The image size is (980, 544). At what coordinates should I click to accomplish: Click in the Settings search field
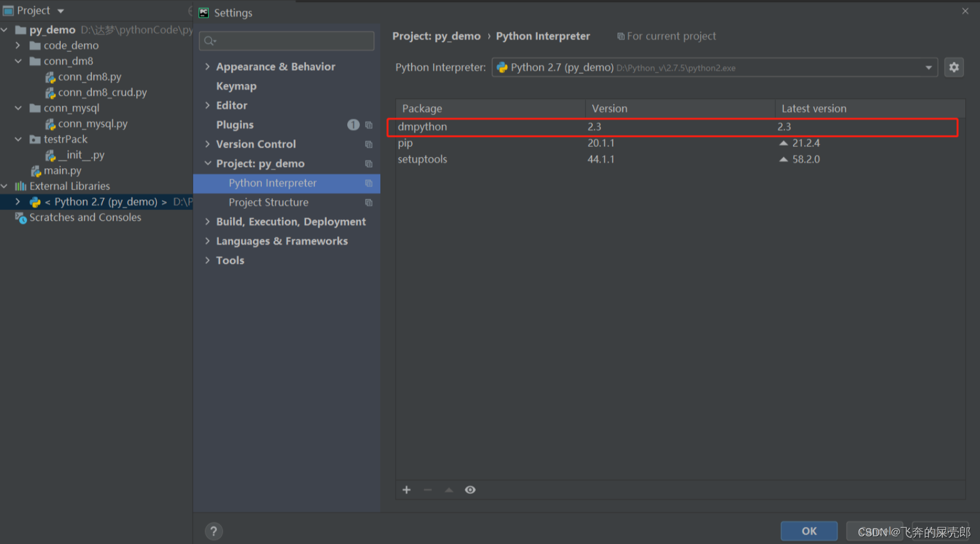[287, 41]
